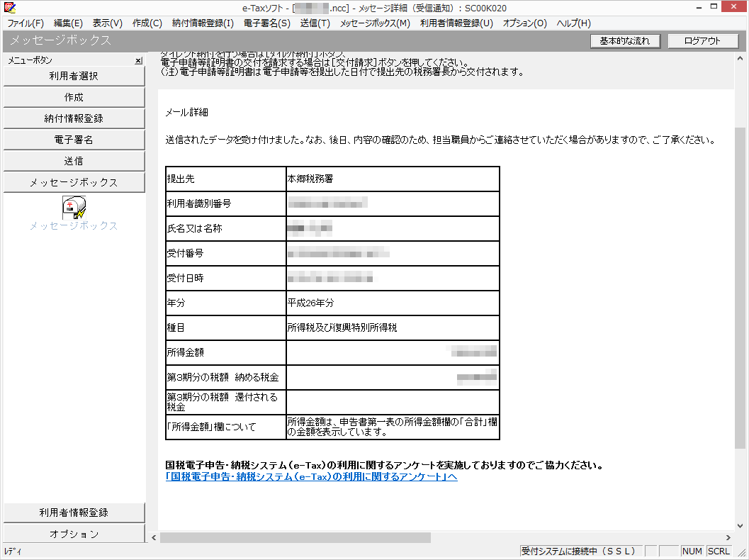Expand the オプション side section
Image resolution: width=749 pixels, height=560 pixels.
click(x=74, y=534)
